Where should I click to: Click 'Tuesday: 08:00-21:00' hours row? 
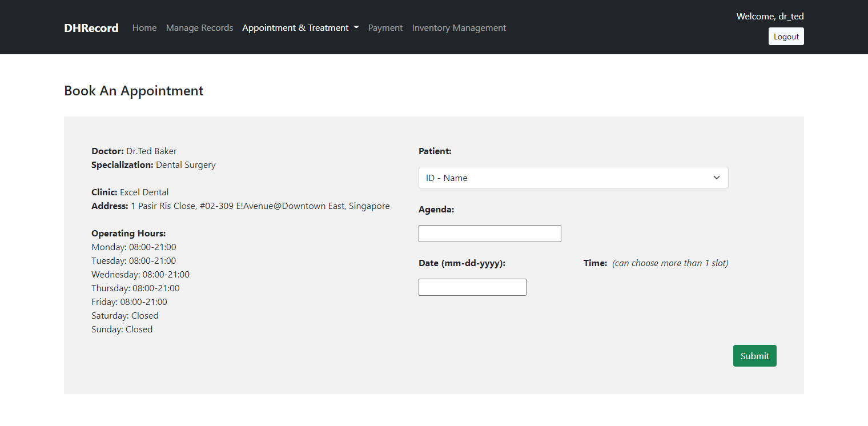point(134,261)
